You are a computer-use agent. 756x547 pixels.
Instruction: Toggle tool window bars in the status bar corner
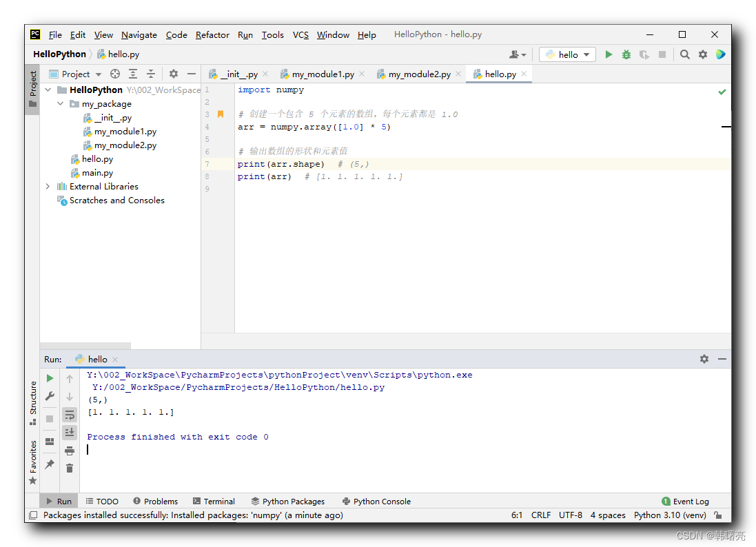point(33,515)
